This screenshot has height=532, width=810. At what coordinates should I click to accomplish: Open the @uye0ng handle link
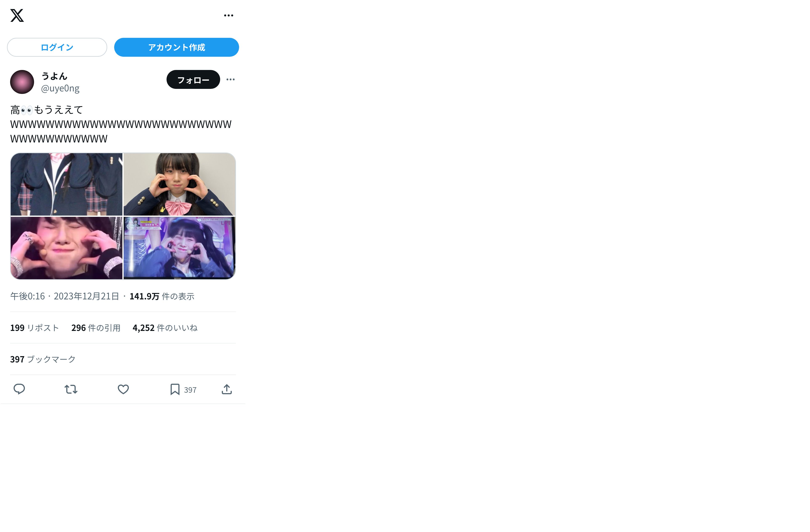60,88
